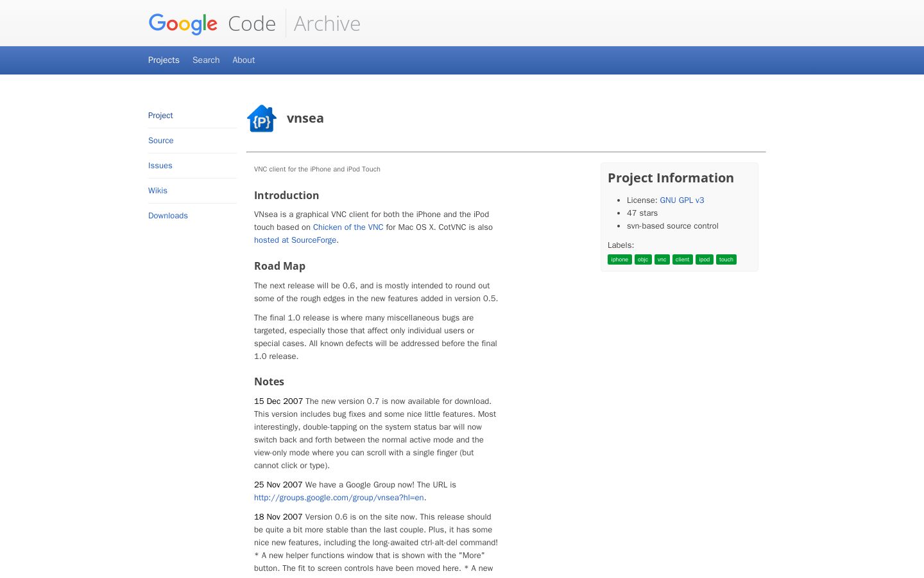Click the Labels: caption
Screen dimensions: 924x578
[620, 245]
